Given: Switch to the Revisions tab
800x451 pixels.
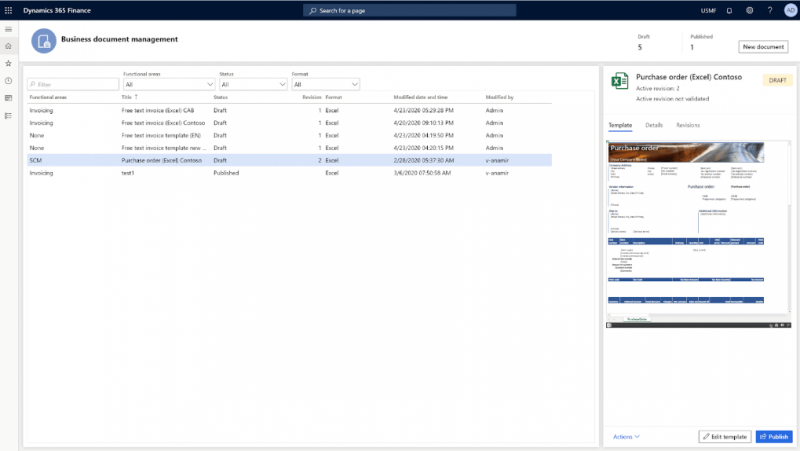Looking at the screenshot, I should pos(688,125).
